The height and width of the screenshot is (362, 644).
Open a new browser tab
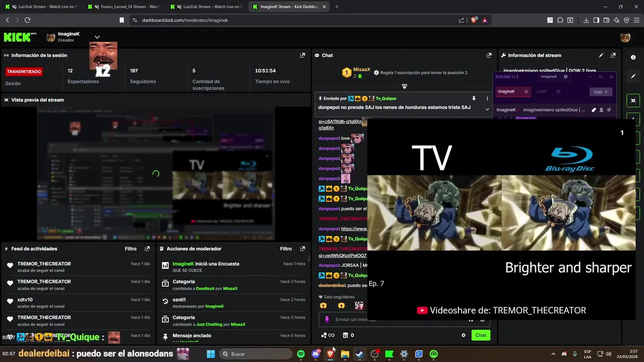(337, 7)
